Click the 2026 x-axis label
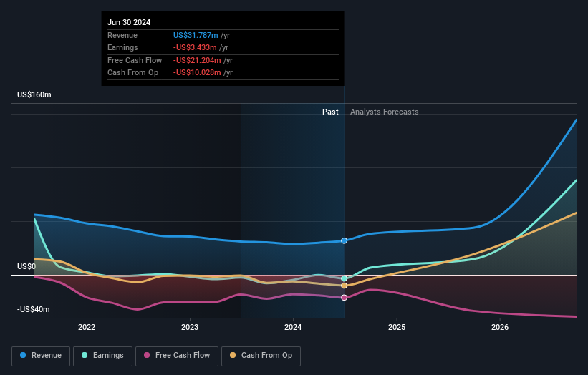This screenshot has height=375, width=588. pyautogui.click(x=500, y=327)
